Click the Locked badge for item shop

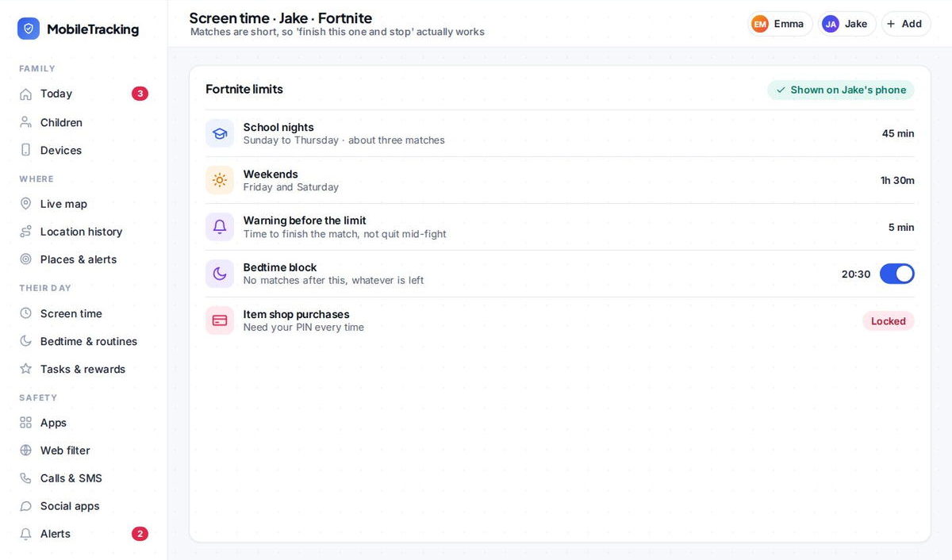[x=889, y=321]
